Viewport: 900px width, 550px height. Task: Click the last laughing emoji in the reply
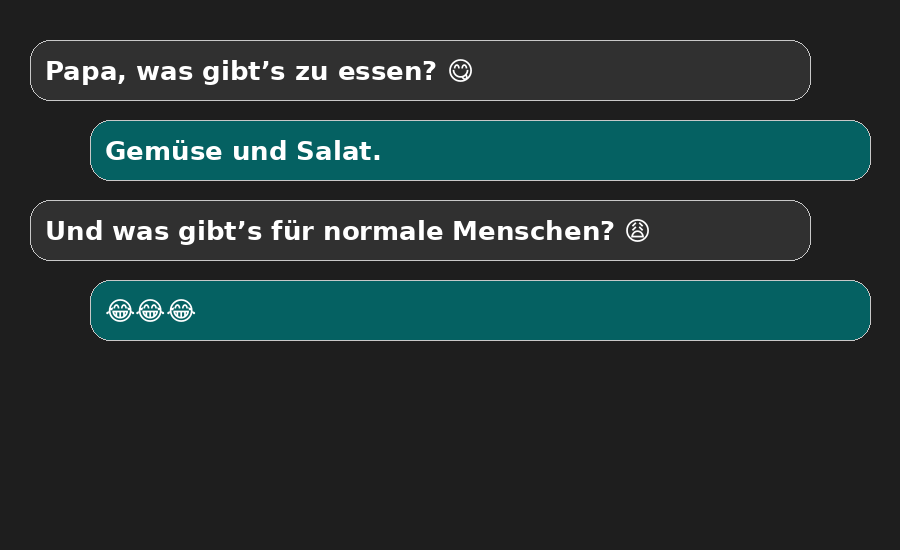pyautogui.click(x=181, y=311)
